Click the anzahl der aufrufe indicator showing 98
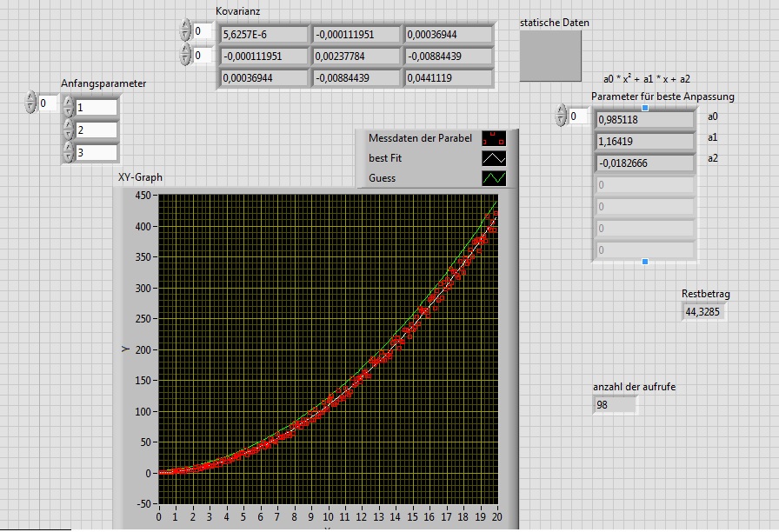779x532 pixels. coord(615,405)
